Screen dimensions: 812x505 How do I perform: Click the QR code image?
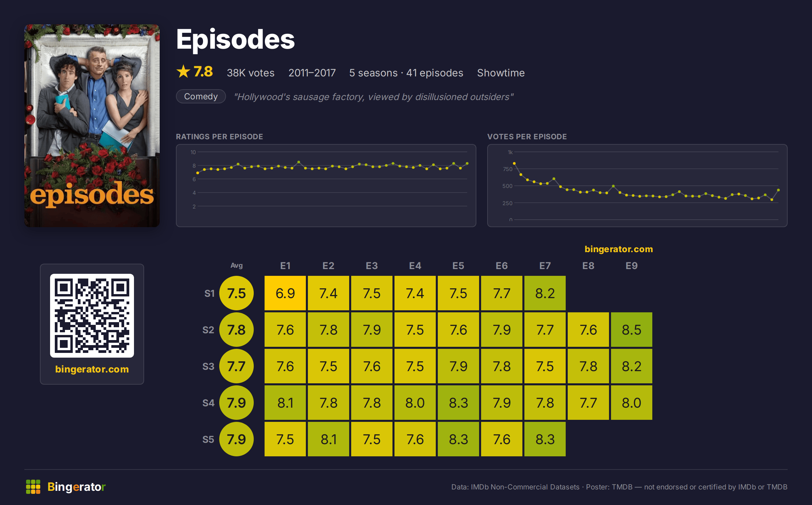(92, 316)
